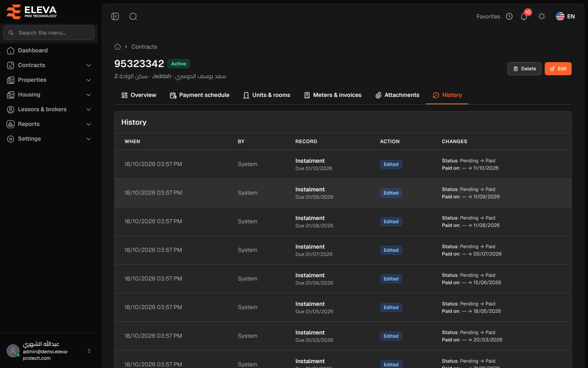
Task: Click the user avatar in sidebar footer
Action: point(13,351)
